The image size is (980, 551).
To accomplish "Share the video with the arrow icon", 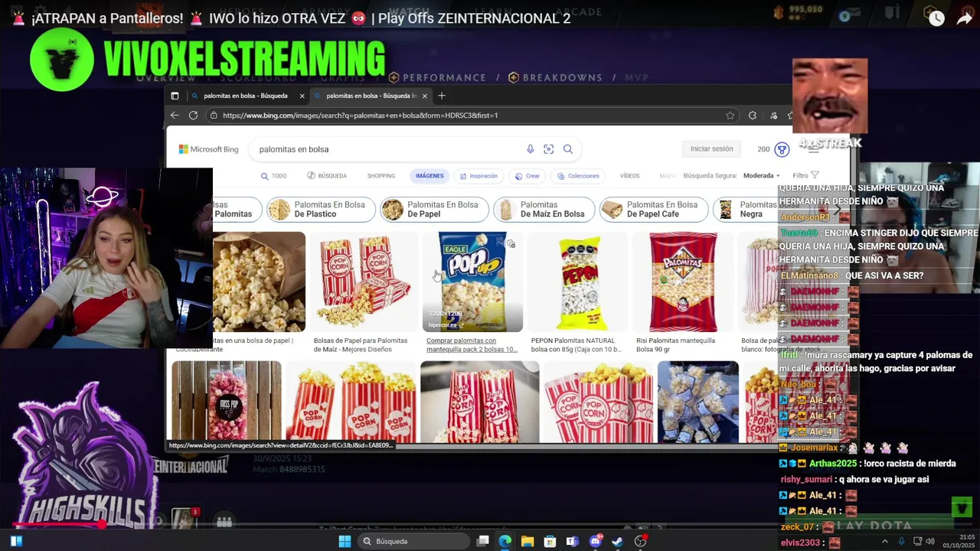I will [964, 18].
